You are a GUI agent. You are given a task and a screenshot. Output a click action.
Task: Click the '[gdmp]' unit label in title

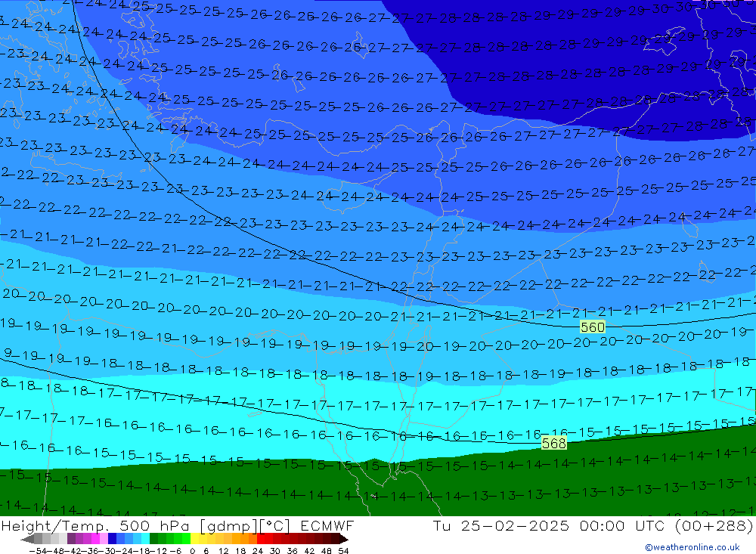(228, 525)
